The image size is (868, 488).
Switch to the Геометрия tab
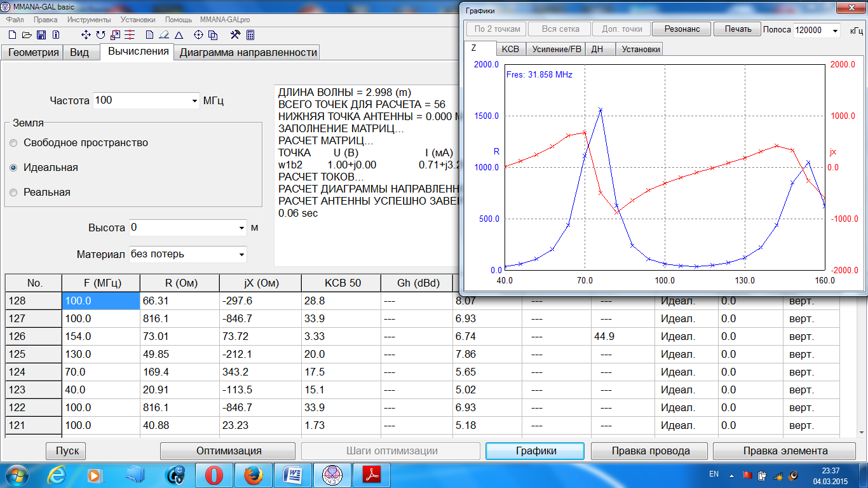(x=33, y=53)
